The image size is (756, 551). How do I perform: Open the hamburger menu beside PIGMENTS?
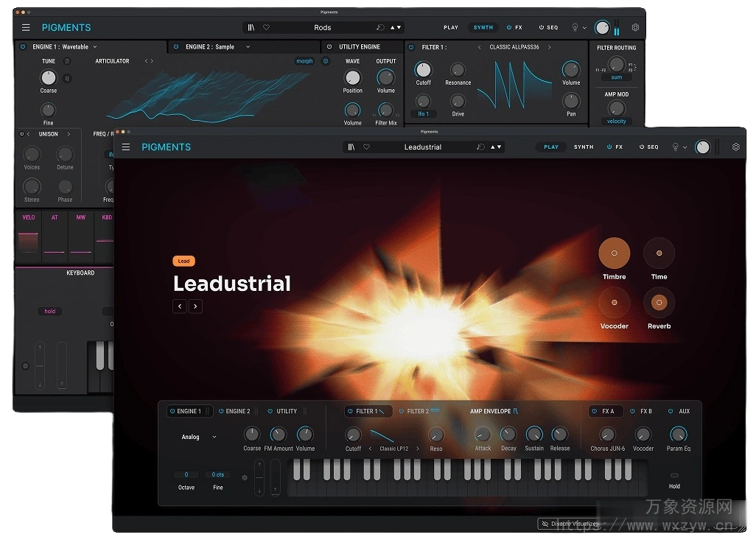pos(126,147)
